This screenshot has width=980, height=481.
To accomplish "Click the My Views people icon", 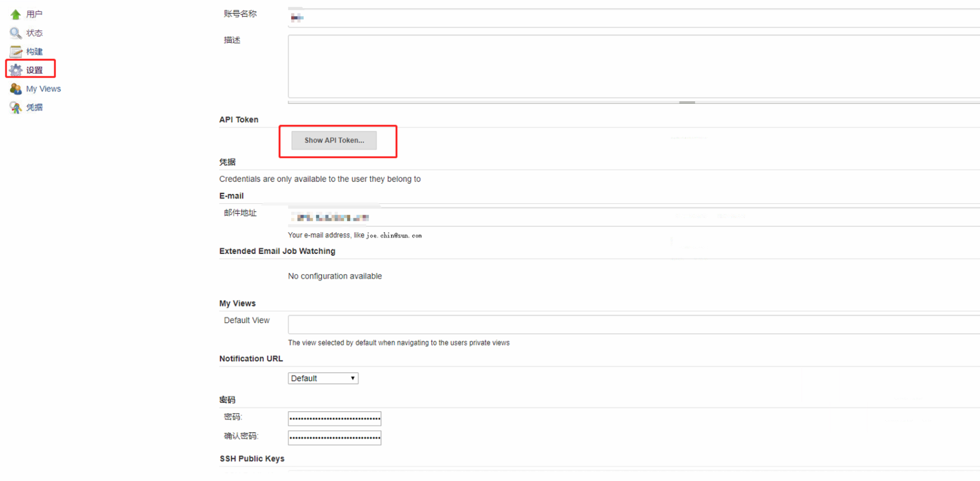I will coord(16,89).
